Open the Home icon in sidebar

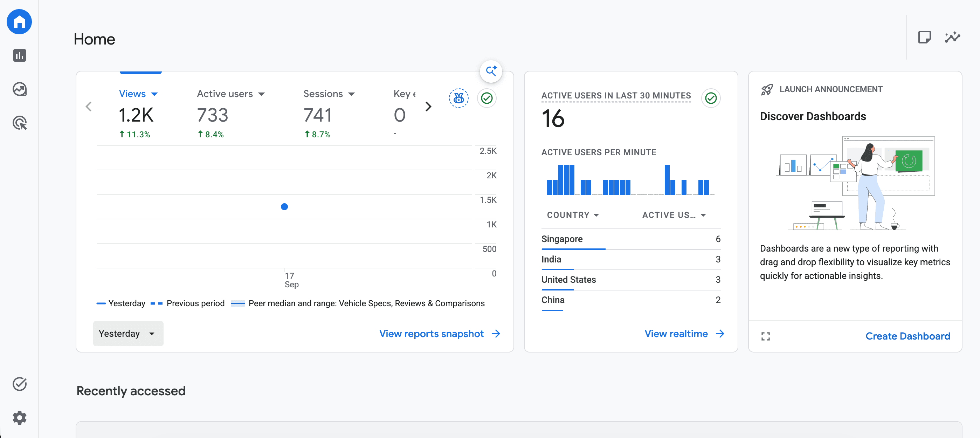point(19,22)
